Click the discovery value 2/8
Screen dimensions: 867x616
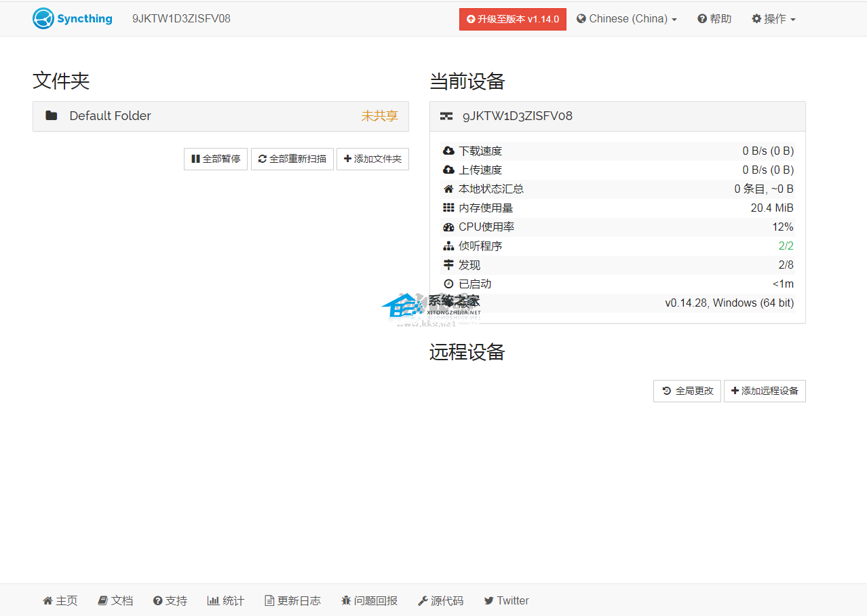tap(786, 265)
